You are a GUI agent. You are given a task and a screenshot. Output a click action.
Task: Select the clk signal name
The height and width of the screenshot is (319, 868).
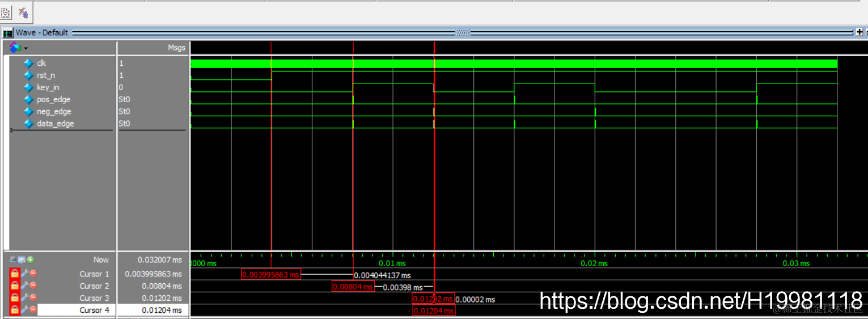pos(41,63)
